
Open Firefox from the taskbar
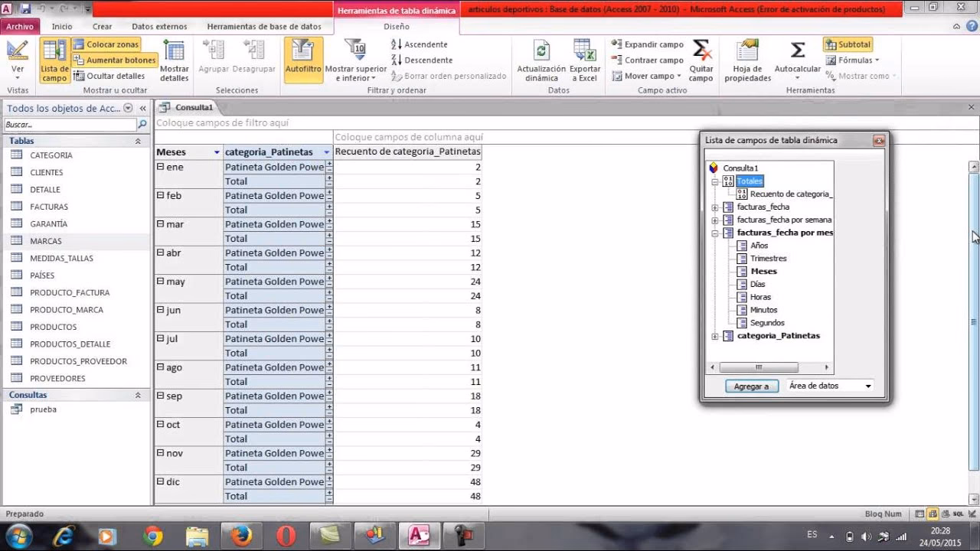coord(241,536)
